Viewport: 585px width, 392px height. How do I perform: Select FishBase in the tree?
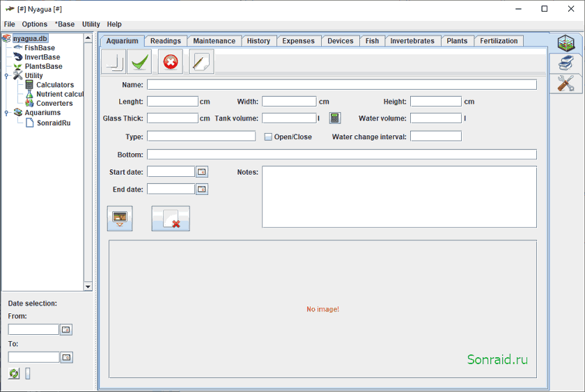click(x=40, y=48)
